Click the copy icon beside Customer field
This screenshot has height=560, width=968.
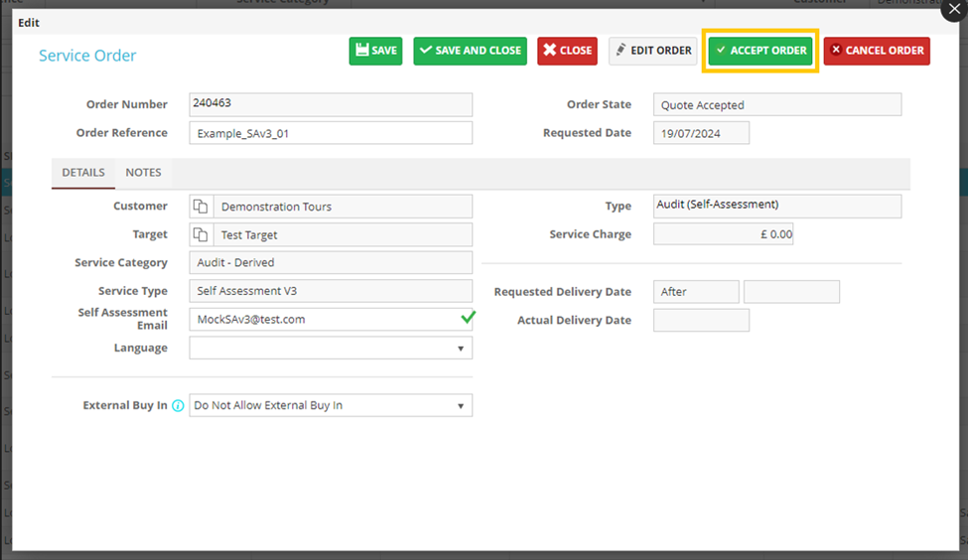(201, 207)
